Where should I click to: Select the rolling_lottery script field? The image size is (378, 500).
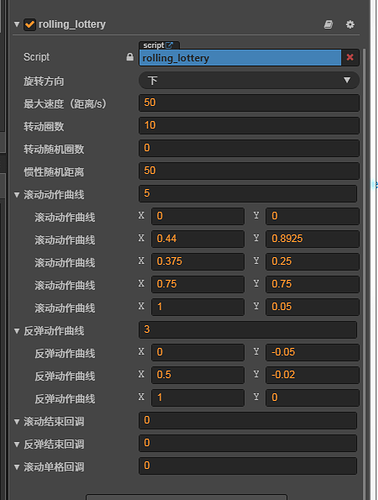click(240, 58)
